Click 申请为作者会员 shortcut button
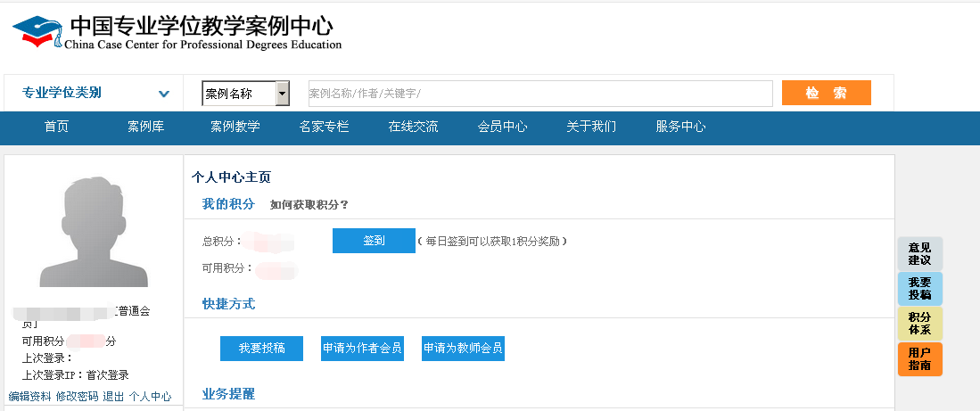The width and height of the screenshot is (980, 411). point(362,349)
